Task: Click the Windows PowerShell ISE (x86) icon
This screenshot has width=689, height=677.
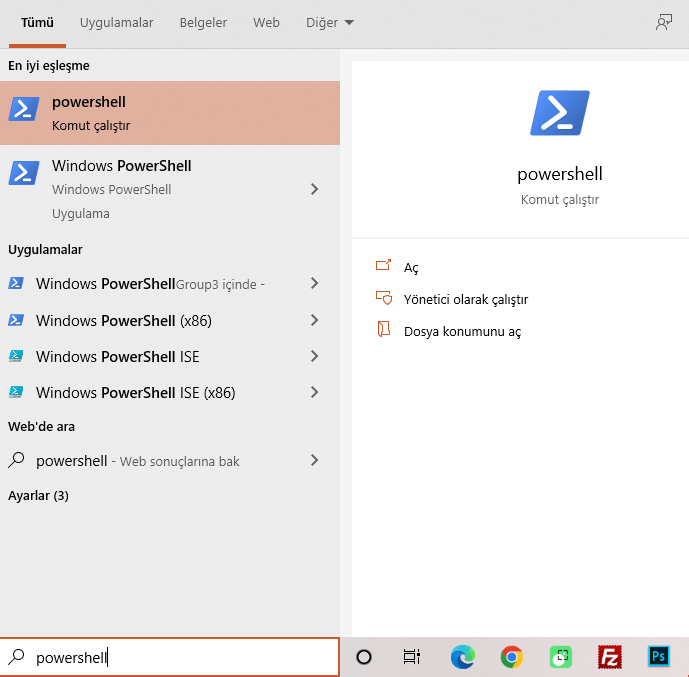Action: click(x=16, y=392)
